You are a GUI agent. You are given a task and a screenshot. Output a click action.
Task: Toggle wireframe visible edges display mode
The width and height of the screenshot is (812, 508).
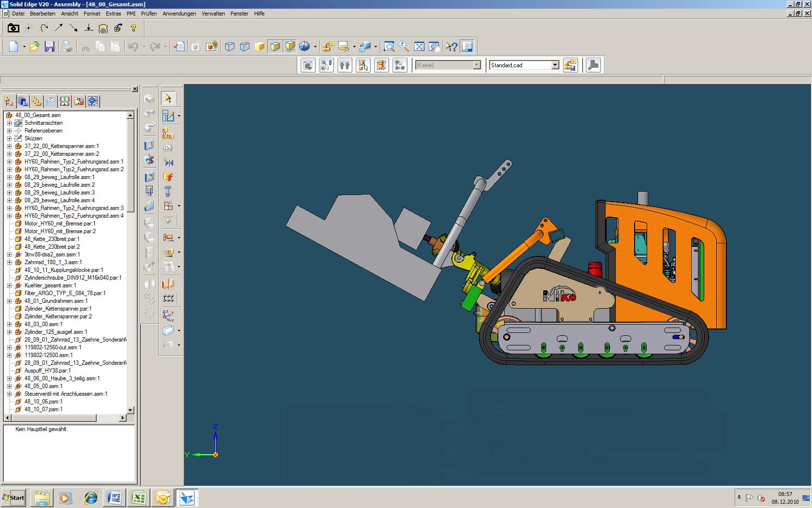click(230, 46)
